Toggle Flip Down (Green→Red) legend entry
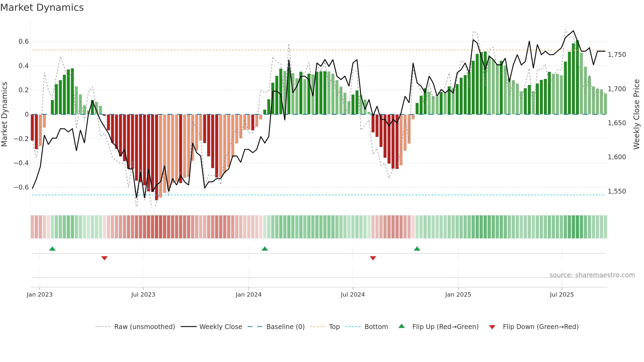This screenshot has width=644, height=362. point(533,327)
